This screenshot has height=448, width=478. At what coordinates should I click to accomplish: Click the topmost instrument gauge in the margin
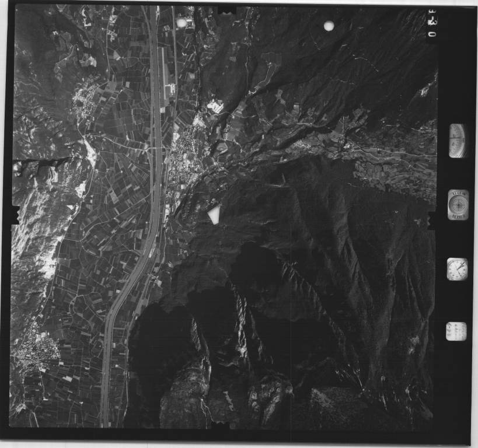point(458,141)
